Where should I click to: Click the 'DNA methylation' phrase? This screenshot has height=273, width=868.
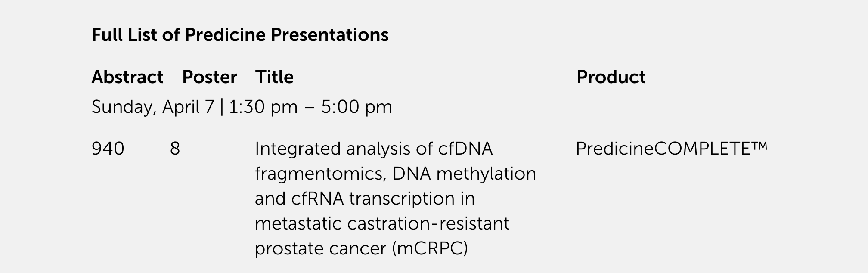point(464,174)
